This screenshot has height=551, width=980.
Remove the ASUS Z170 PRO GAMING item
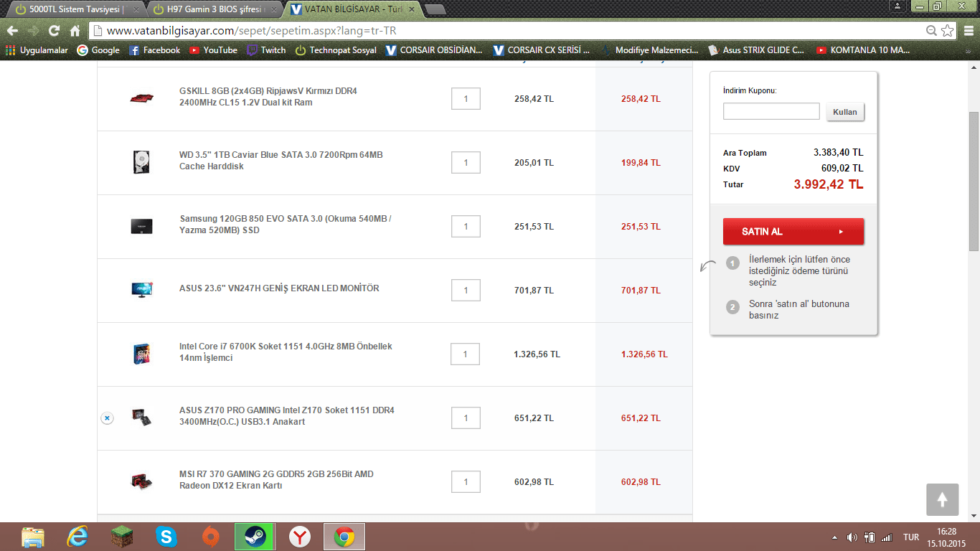107,418
